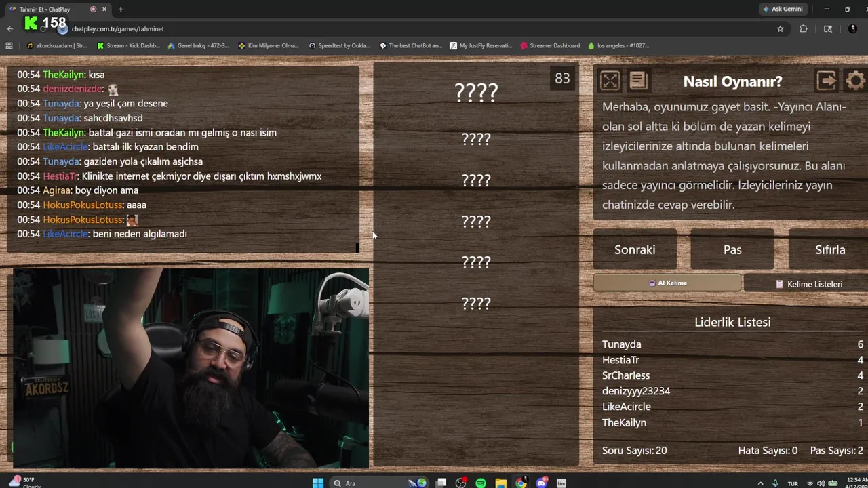Click chat message 'beni neden algılamadı'
This screenshot has height=488, width=868.
point(140,234)
